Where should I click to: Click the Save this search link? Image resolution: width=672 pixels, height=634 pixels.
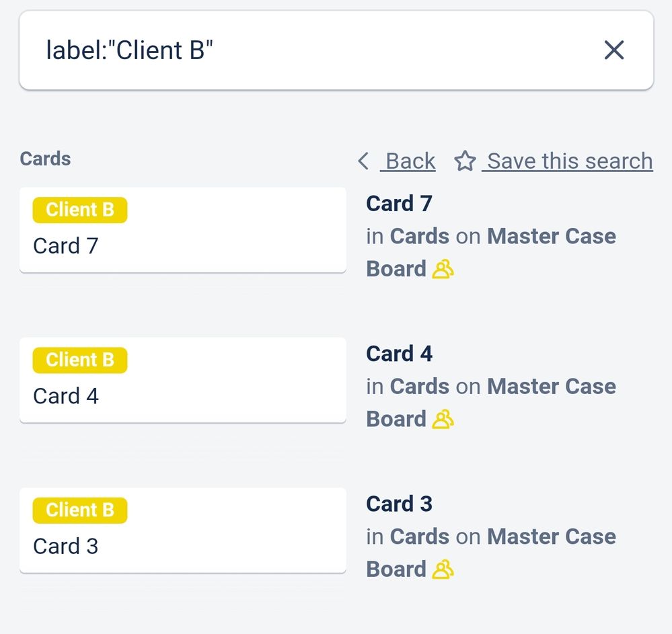point(569,161)
